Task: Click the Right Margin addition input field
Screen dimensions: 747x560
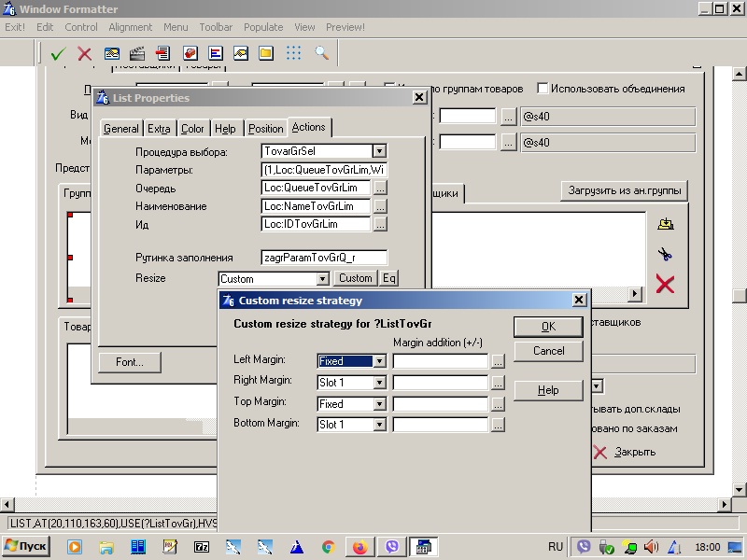Action: pyautogui.click(x=441, y=382)
